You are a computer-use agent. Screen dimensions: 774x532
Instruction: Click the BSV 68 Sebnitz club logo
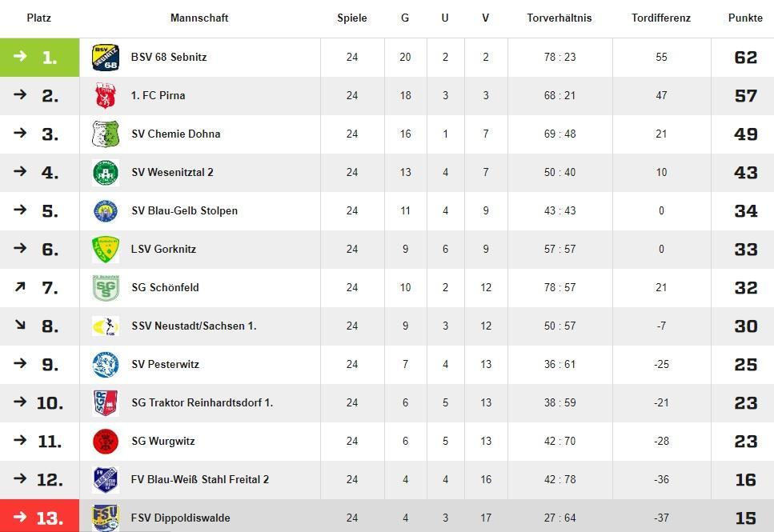pyautogui.click(x=105, y=58)
